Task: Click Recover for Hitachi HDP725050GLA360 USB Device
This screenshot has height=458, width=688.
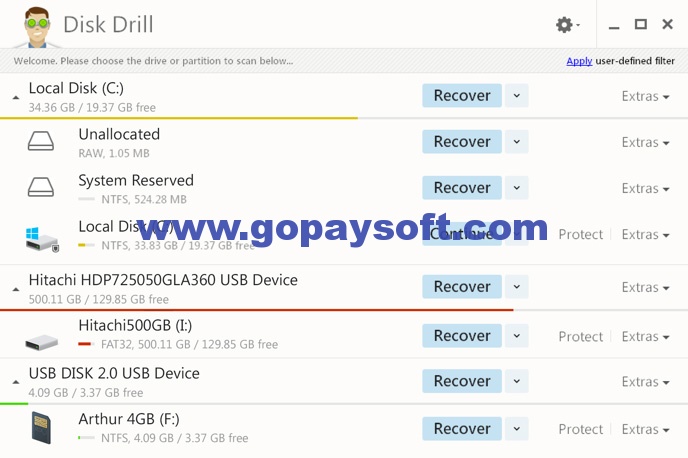Action: click(x=462, y=287)
